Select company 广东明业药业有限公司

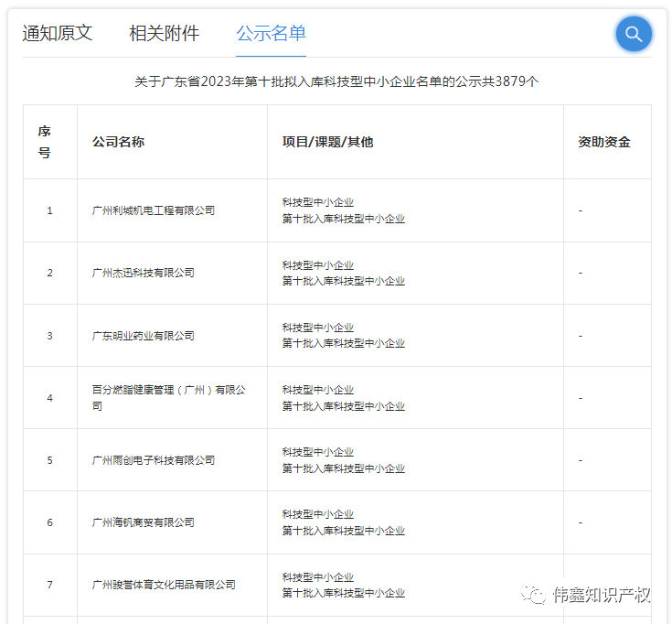tap(144, 336)
